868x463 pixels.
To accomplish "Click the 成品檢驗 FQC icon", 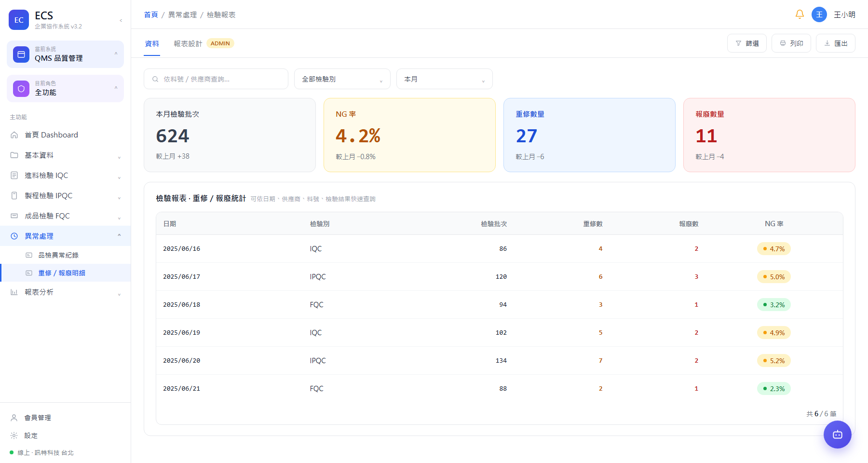I will click(x=14, y=216).
